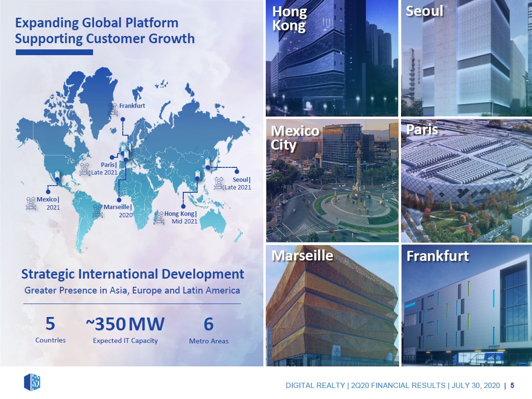Image resolution: width=532 pixels, height=399 pixels.
Task: Click the 'Strategic International Development' heading
Action: [132, 274]
